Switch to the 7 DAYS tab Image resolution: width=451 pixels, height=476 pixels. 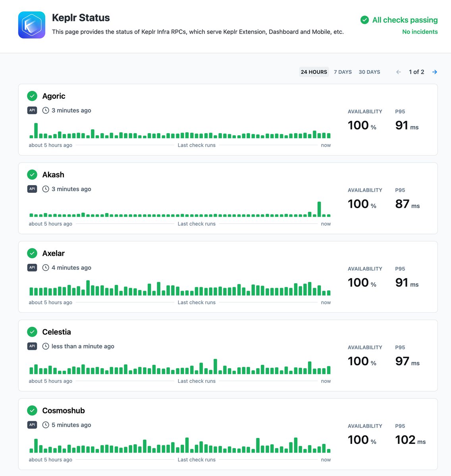coord(343,72)
